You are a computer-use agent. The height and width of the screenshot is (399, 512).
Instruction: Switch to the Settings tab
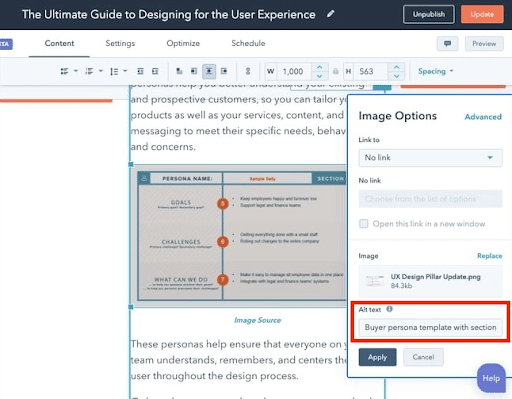click(x=120, y=43)
